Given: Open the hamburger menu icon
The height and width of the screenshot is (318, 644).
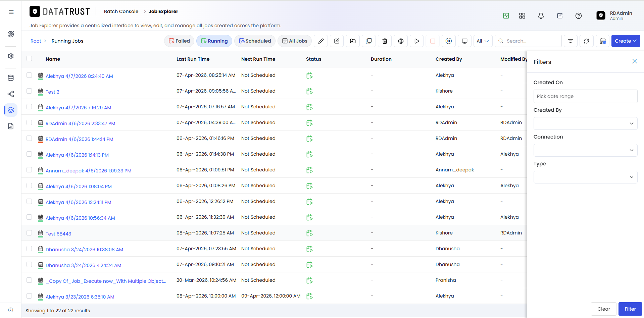Looking at the screenshot, I should (11, 12).
